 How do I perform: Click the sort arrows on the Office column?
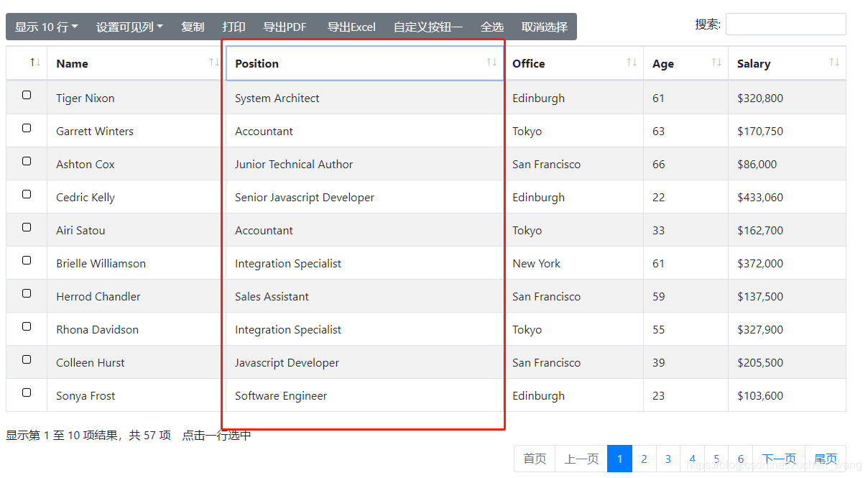pyautogui.click(x=631, y=63)
